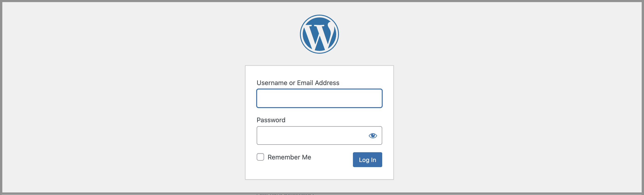The width and height of the screenshot is (644, 195).
Task: Click the Password field label
Action: point(271,120)
